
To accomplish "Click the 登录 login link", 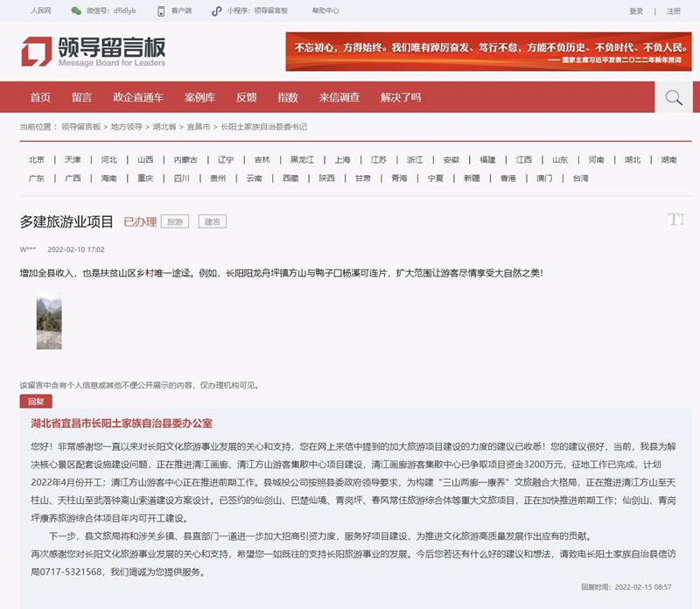I will 636,11.
